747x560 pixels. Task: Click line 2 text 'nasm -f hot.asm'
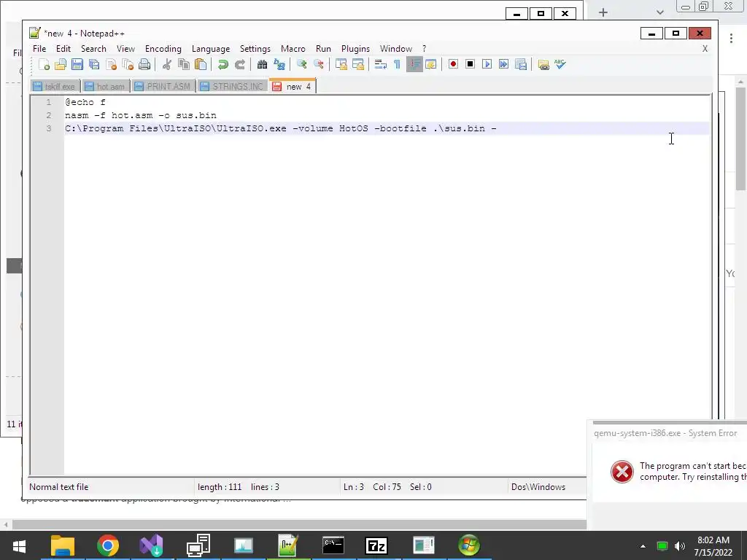click(x=109, y=115)
